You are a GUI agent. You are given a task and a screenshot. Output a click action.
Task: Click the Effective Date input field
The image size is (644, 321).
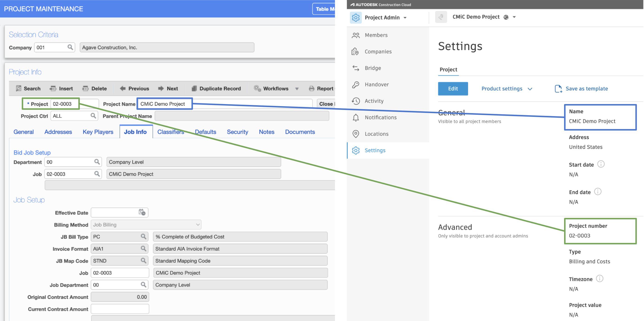[119, 213]
